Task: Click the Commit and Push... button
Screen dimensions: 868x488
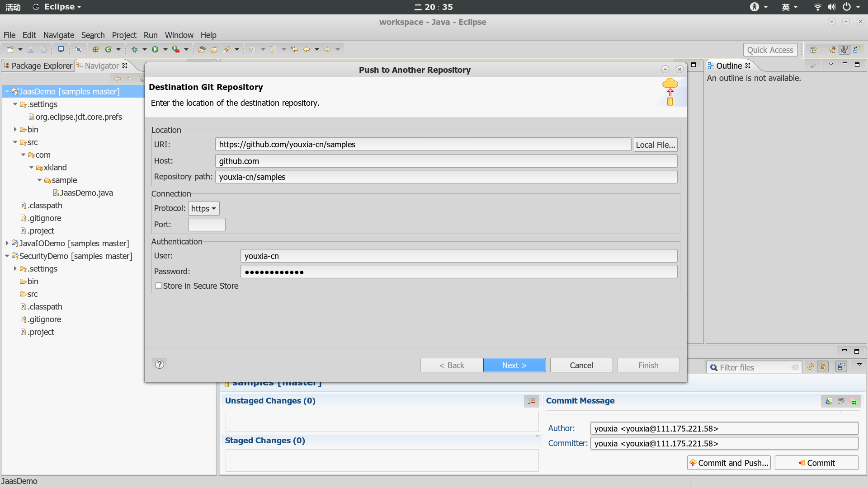Action: coord(728,463)
